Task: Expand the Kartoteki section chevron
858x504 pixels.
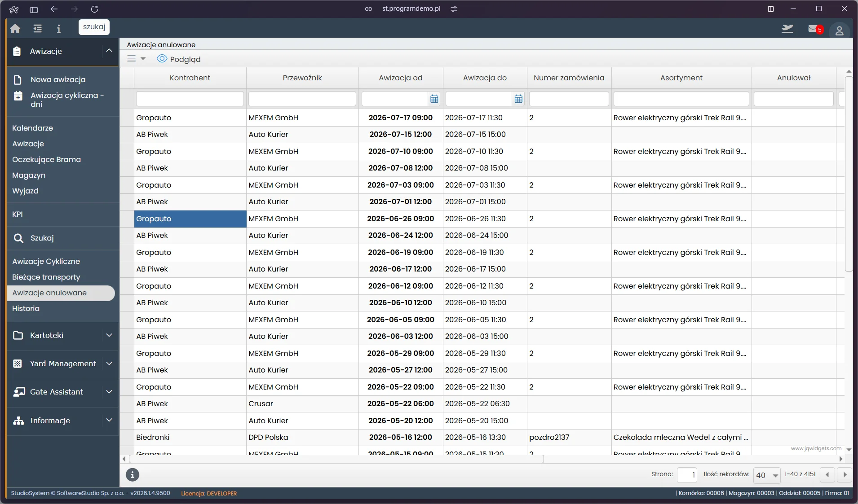Action: 109,335
